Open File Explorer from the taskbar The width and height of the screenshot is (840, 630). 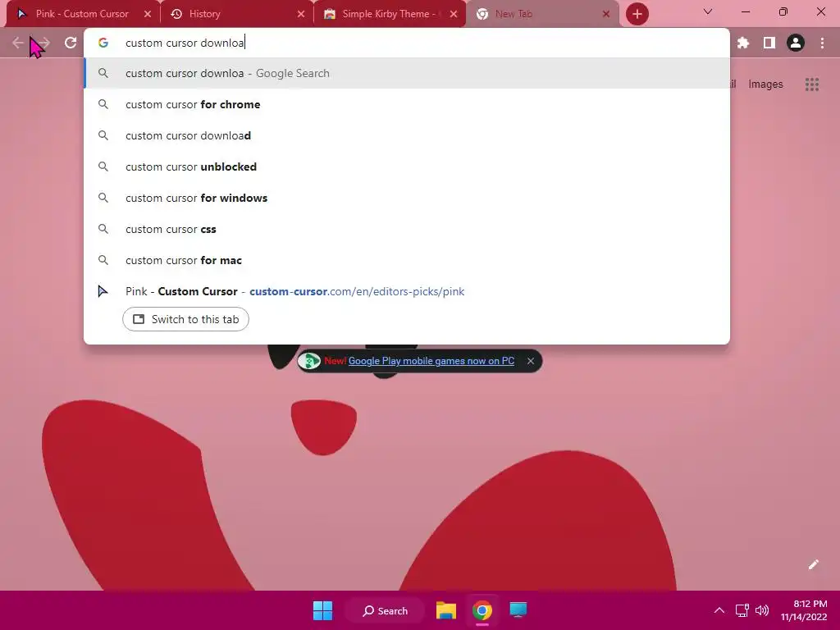[x=445, y=610]
